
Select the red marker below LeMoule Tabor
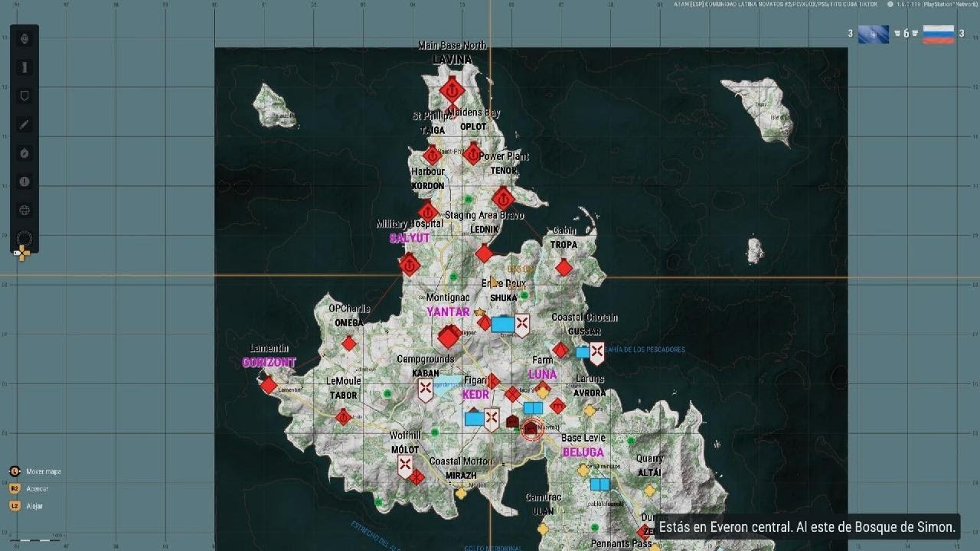pos(344,416)
